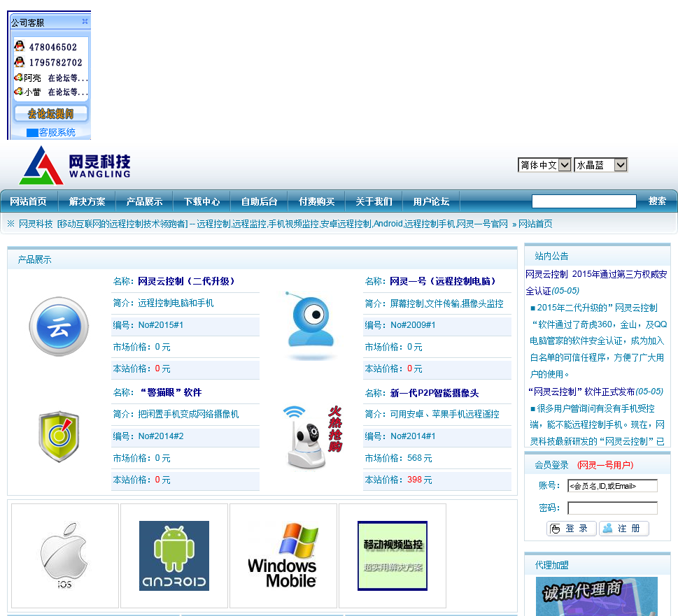
Task: Open the 下载中心 menu item
Action: point(202,201)
